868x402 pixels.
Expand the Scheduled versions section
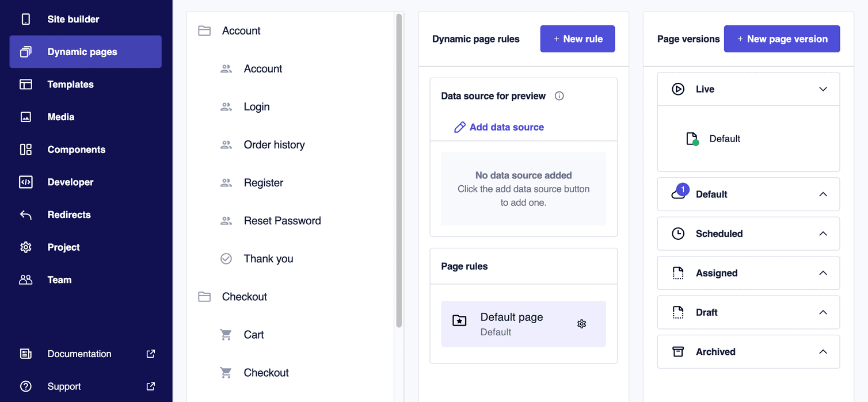pyautogui.click(x=823, y=233)
